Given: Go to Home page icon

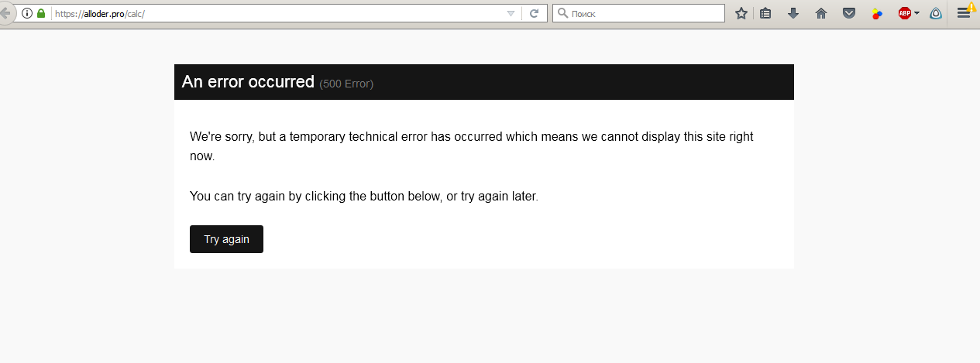Looking at the screenshot, I should 821,13.
